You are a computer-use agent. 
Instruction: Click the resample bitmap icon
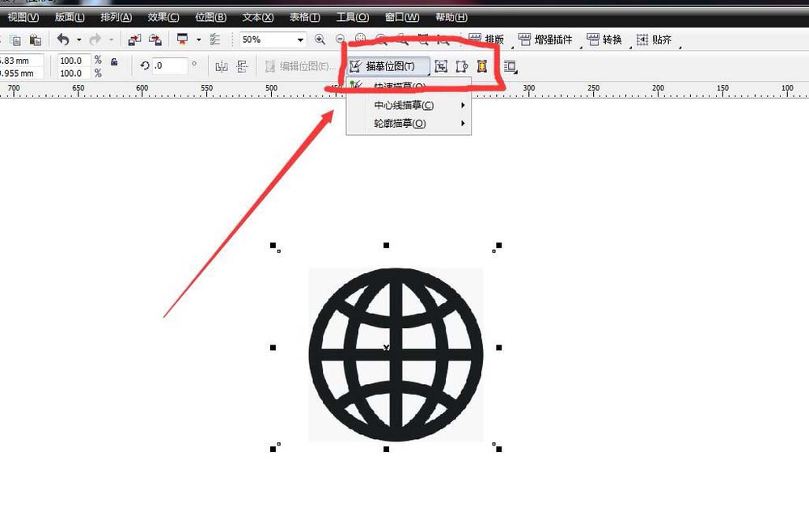tap(441, 66)
